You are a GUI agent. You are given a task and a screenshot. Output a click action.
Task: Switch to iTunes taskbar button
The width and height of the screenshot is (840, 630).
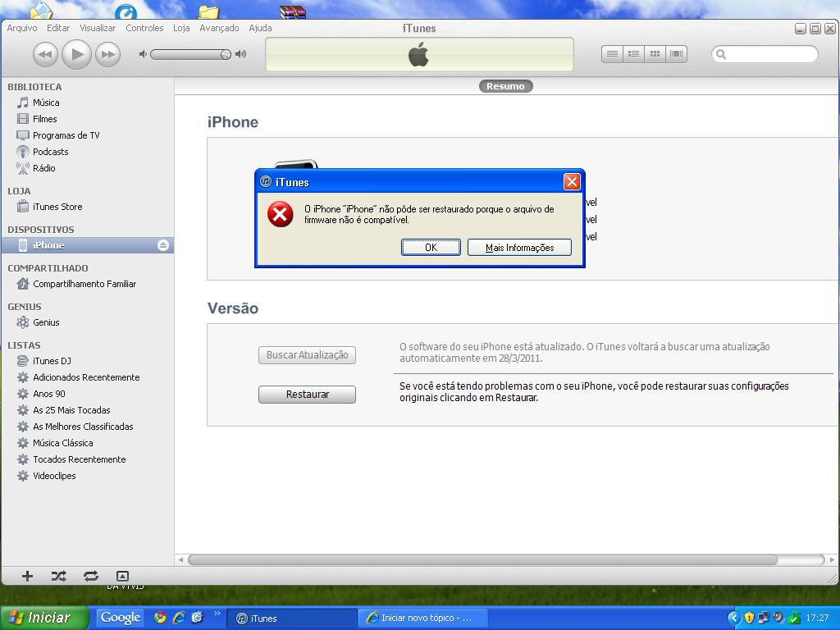point(291,619)
